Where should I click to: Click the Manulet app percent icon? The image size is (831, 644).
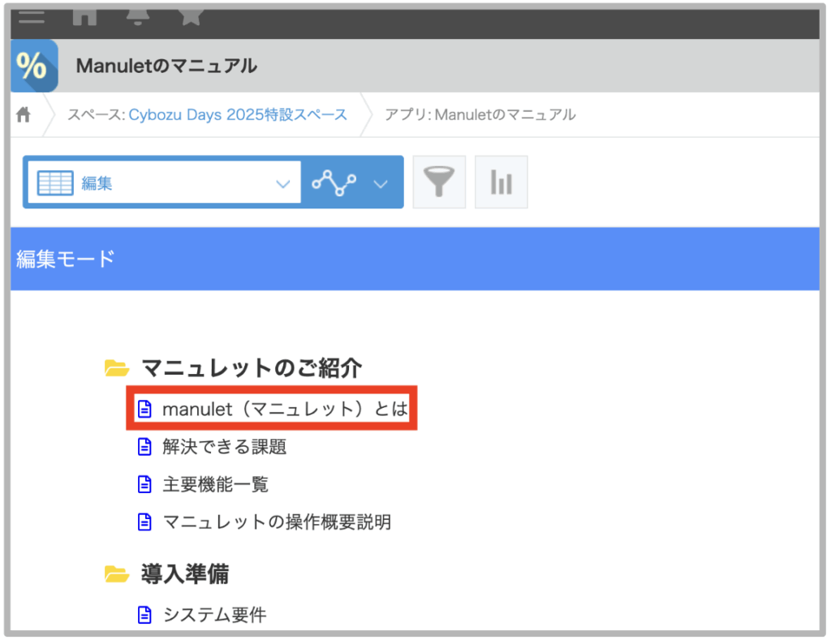pyautogui.click(x=34, y=66)
